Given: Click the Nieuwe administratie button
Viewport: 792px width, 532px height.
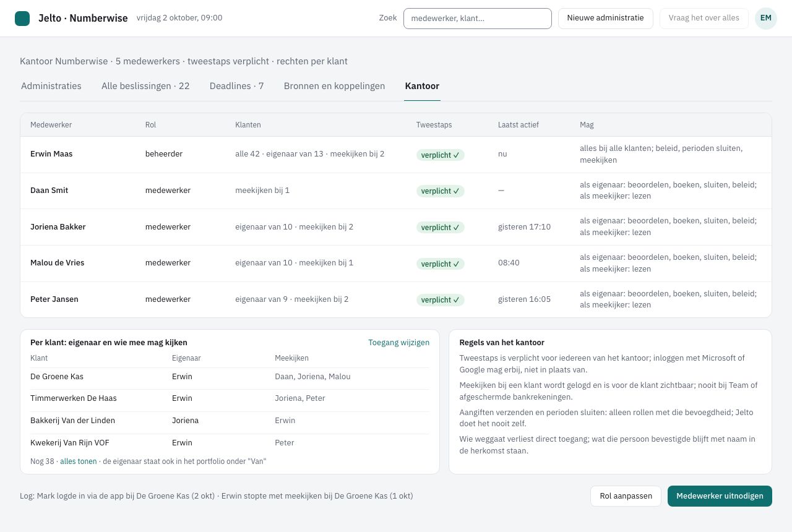Looking at the screenshot, I should pos(606,19).
